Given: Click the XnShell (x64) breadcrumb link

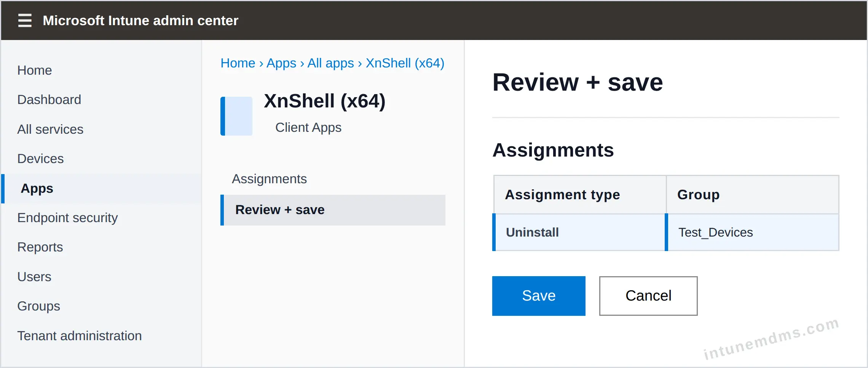Looking at the screenshot, I should pyautogui.click(x=405, y=63).
